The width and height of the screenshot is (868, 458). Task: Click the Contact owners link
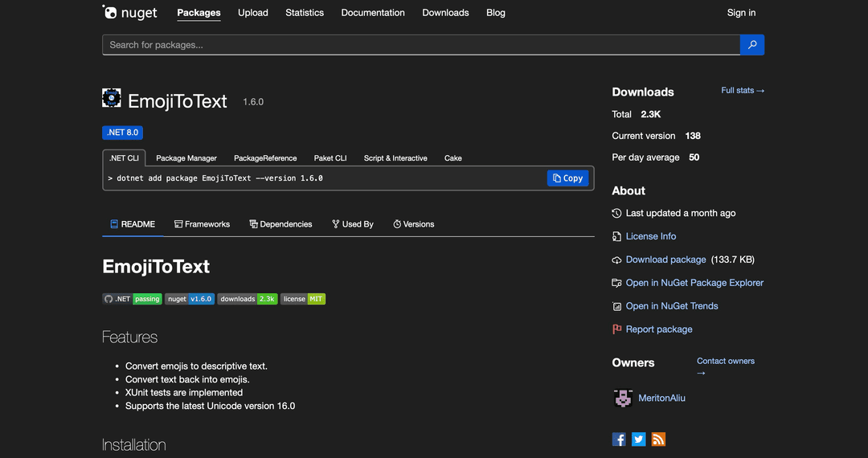pyautogui.click(x=726, y=366)
